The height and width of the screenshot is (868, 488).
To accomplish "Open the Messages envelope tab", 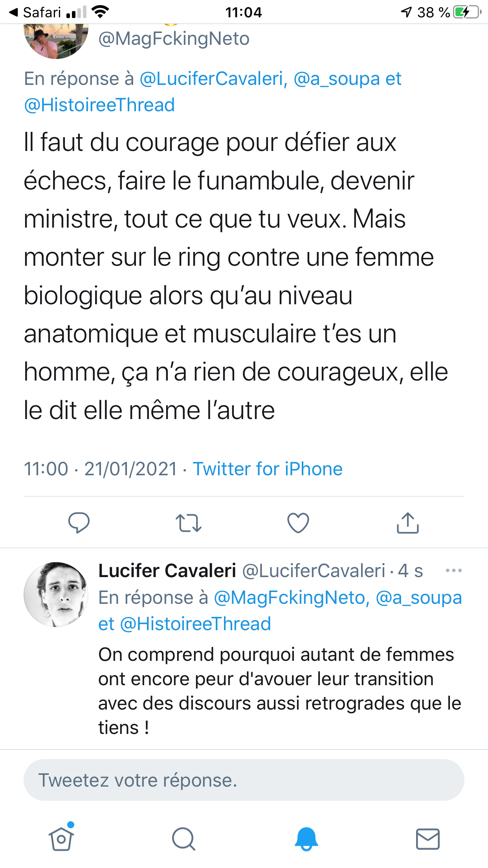I will pos(427,839).
